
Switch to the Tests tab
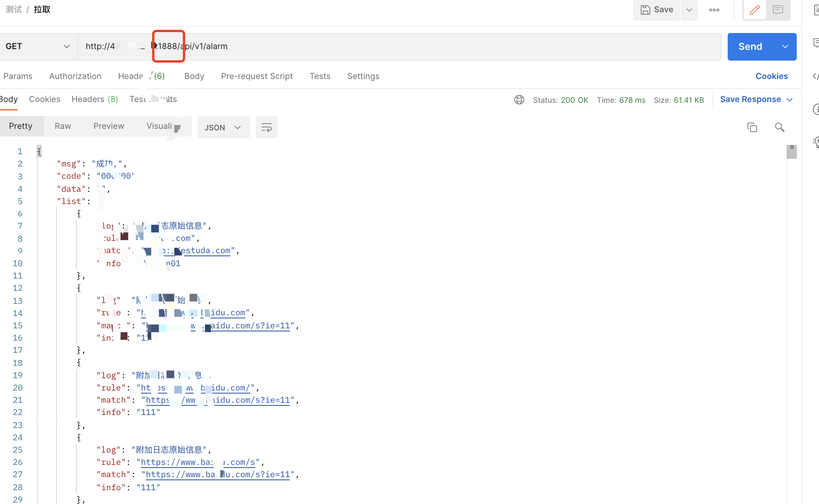pos(320,76)
